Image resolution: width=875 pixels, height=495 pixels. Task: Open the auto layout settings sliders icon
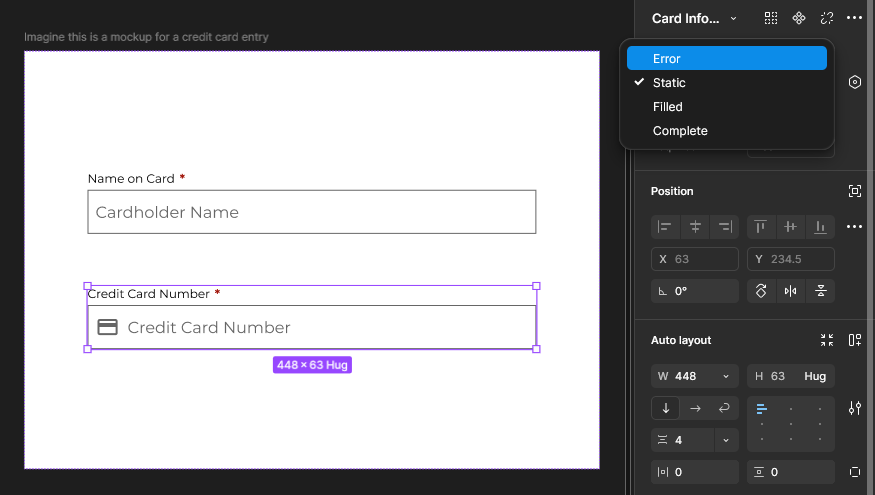[854, 408]
